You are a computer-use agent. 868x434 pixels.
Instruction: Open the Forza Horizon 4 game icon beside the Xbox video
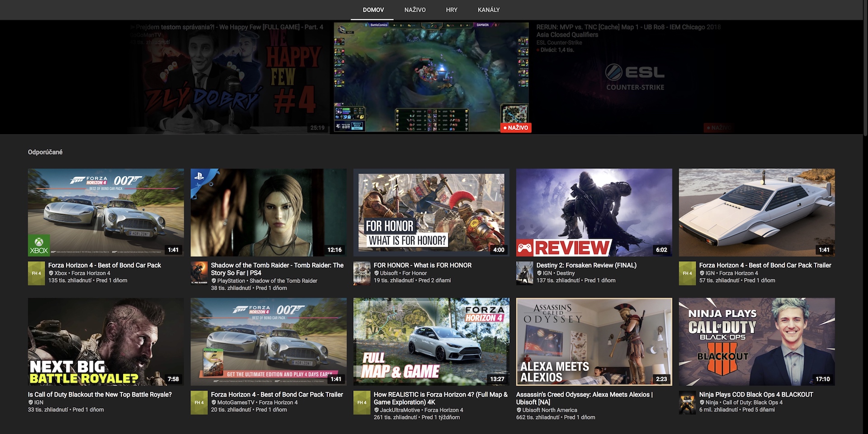coord(36,273)
